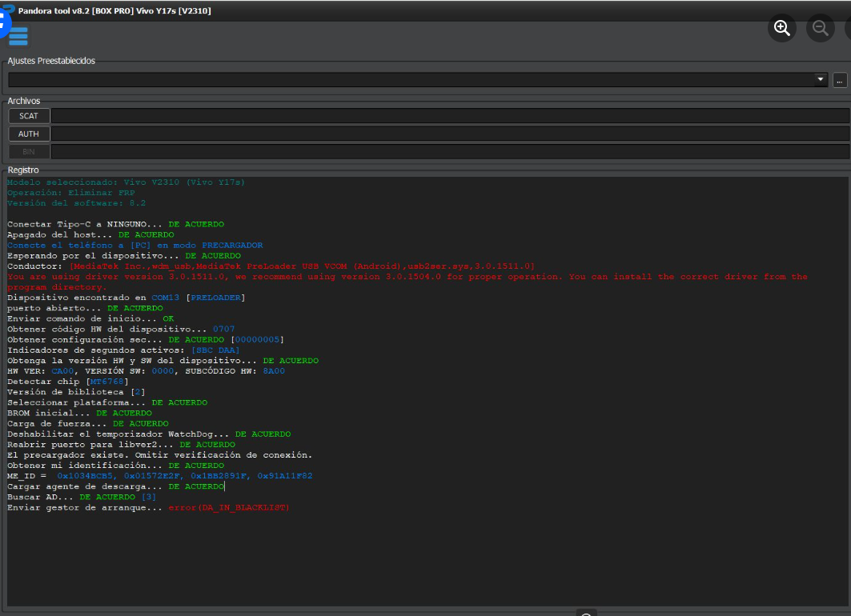Click 'Conecte el teléfono a [PC]' line
Image resolution: width=851 pixels, height=616 pixels.
pos(135,245)
